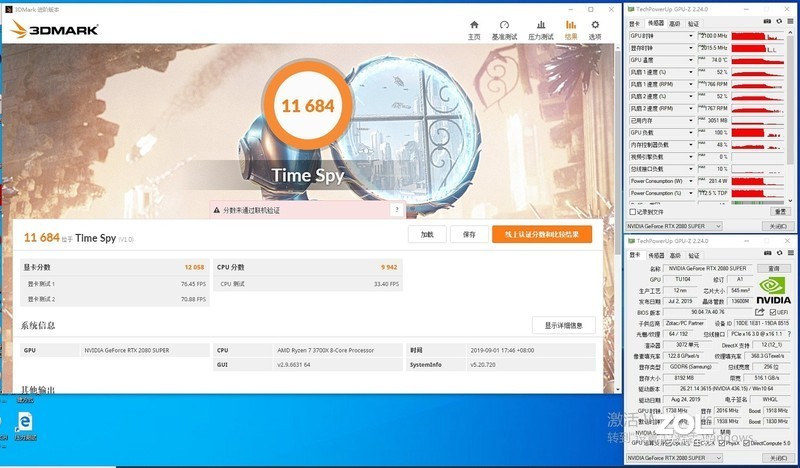800x468 pixels.
Task: Open the Benchmarks (基准测试) section in 3DMark
Action: coord(504,30)
